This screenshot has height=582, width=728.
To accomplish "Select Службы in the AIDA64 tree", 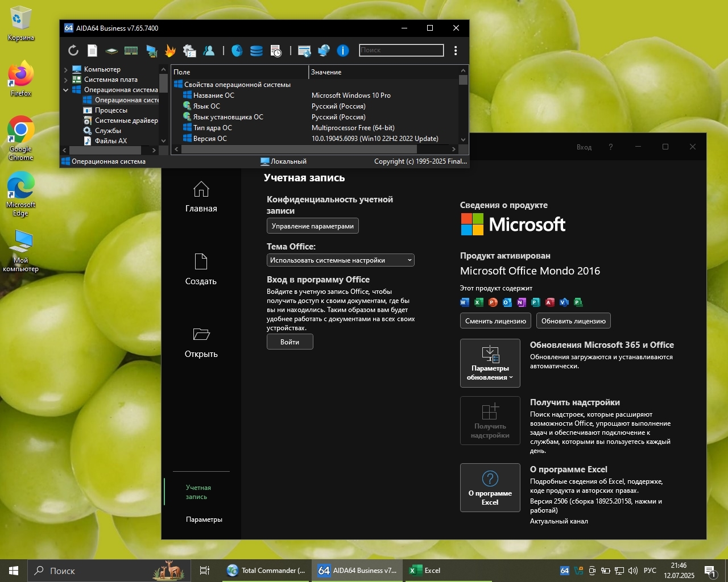I will [107, 131].
